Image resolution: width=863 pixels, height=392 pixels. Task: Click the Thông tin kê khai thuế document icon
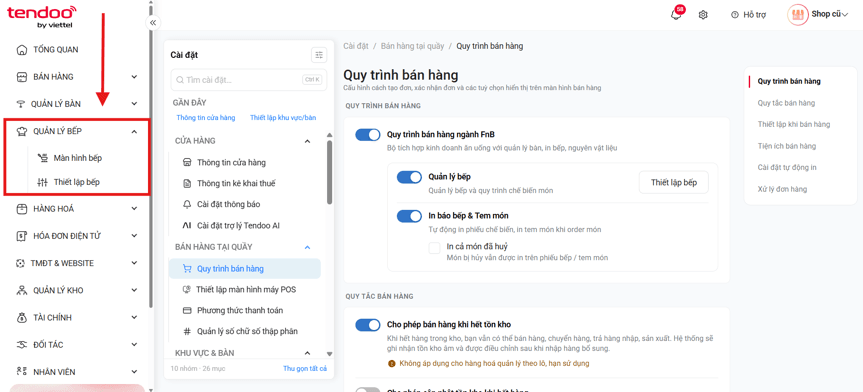[x=187, y=183]
